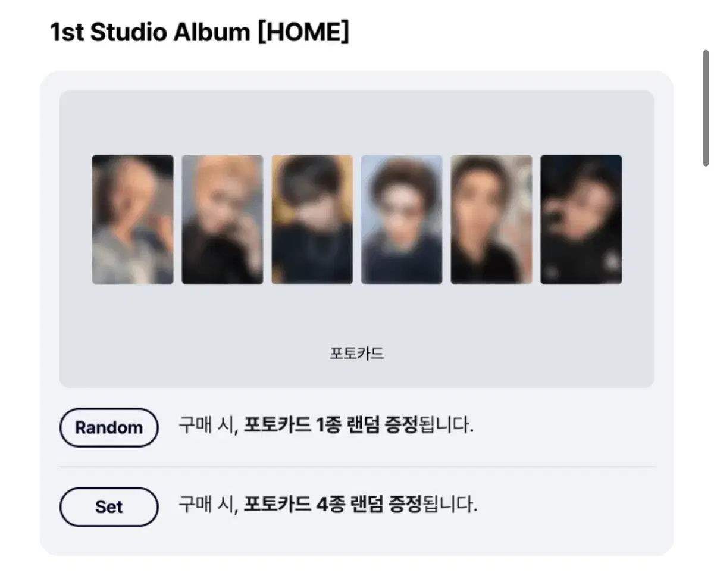Click empty space above the photocard row
Image resolution: width=714 pixels, height=588 pixels.
(x=357, y=122)
